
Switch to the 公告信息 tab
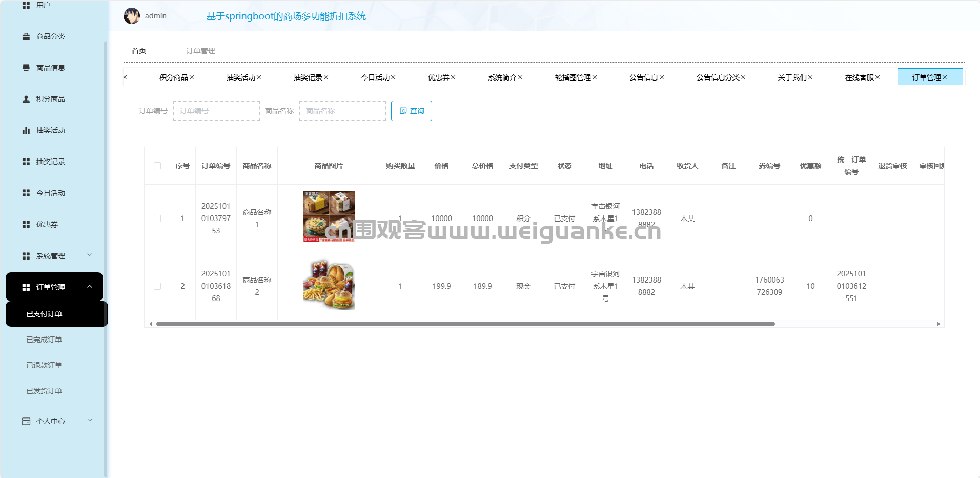(643, 77)
